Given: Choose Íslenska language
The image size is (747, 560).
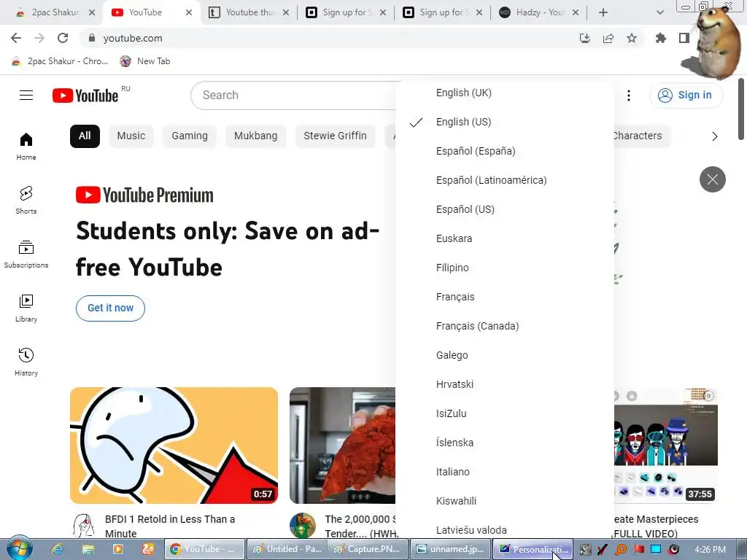Looking at the screenshot, I should [505, 443].
